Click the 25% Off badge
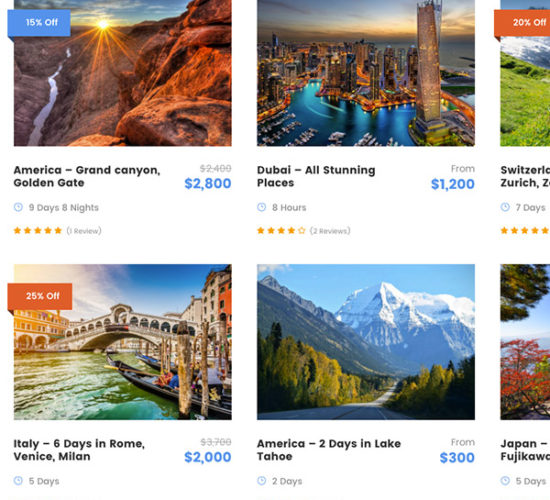The width and height of the screenshot is (550, 500). pyautogui.click(x=40, y=296)
